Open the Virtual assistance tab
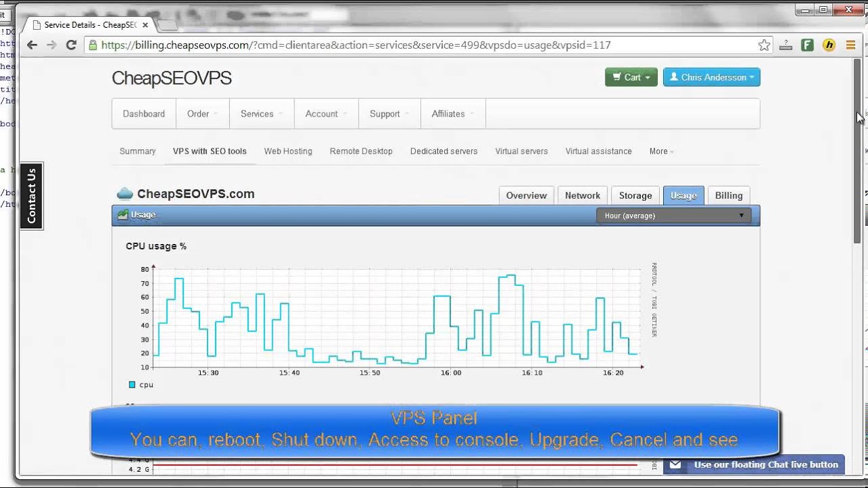The image size is (868, 488). (x=599, y=151)
